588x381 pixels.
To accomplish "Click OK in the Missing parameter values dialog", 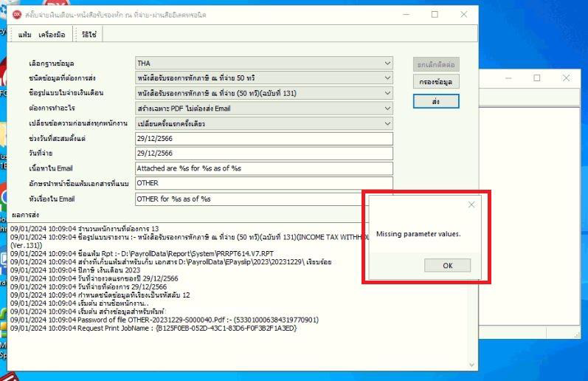I will 447,265.
